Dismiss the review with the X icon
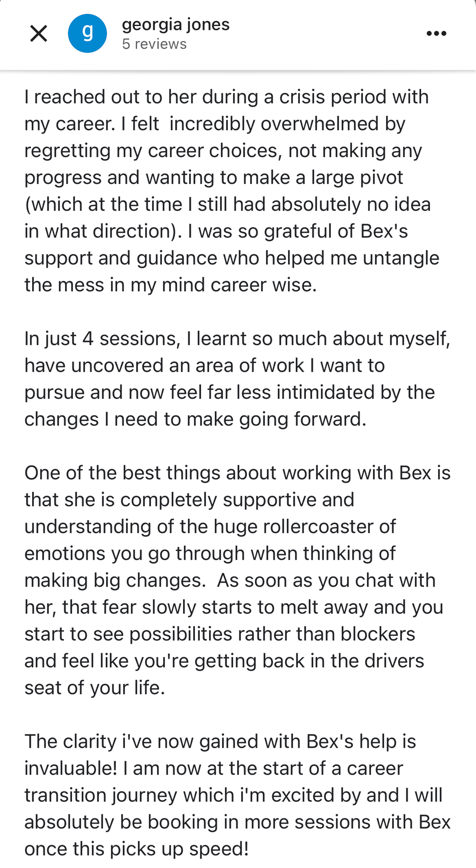 39,33
